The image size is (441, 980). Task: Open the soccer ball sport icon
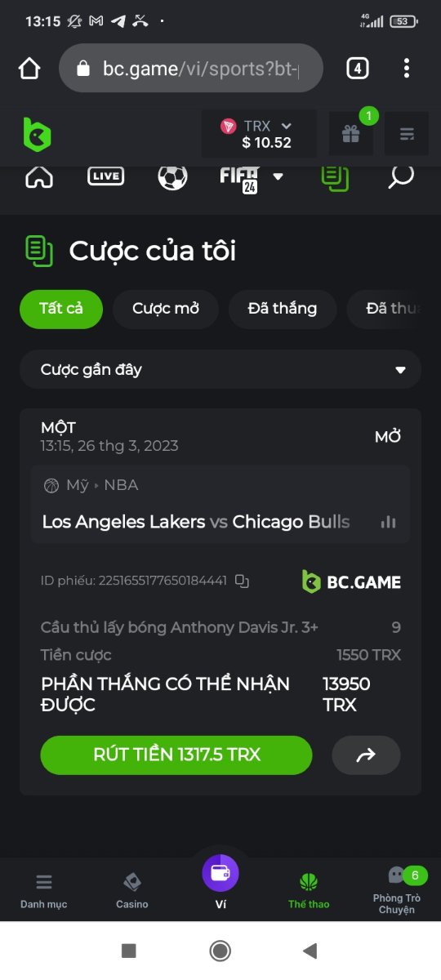click(x=172, y=176)
